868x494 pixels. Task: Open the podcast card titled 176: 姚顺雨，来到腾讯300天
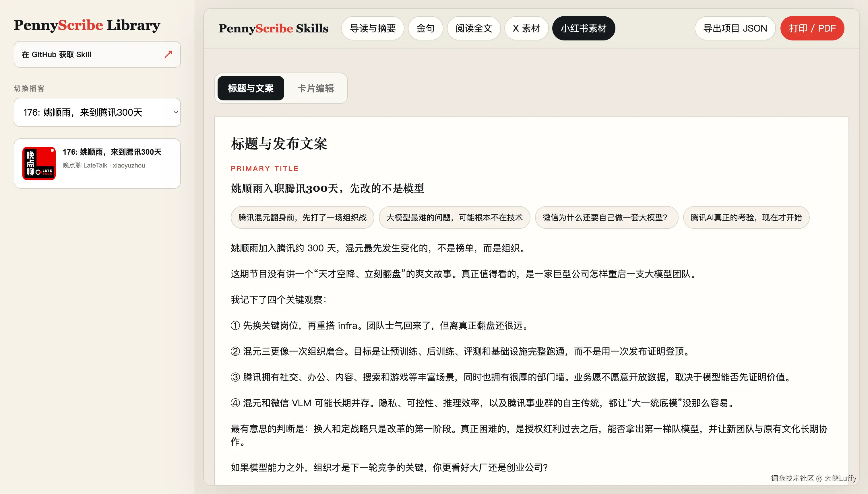click(x=97, y=163)
